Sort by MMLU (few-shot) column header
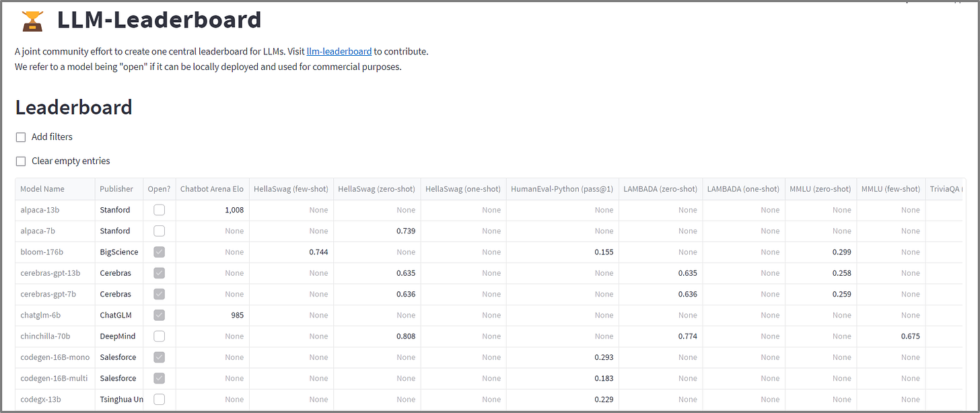Screen dimensions: 980x413 891,189
